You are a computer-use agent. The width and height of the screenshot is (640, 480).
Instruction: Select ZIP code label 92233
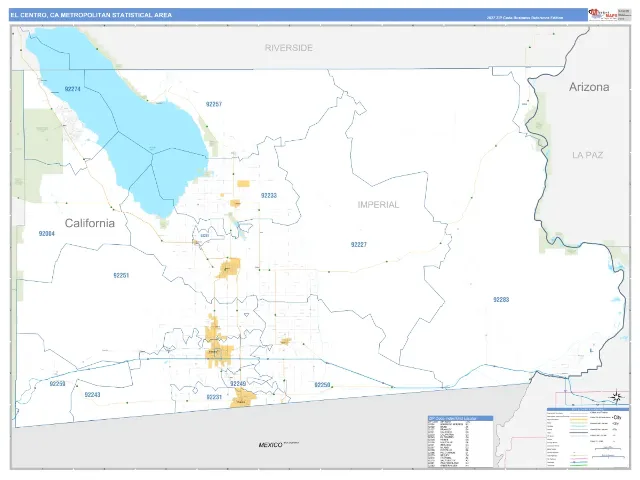pyautogui.click(x=269, y=196)
